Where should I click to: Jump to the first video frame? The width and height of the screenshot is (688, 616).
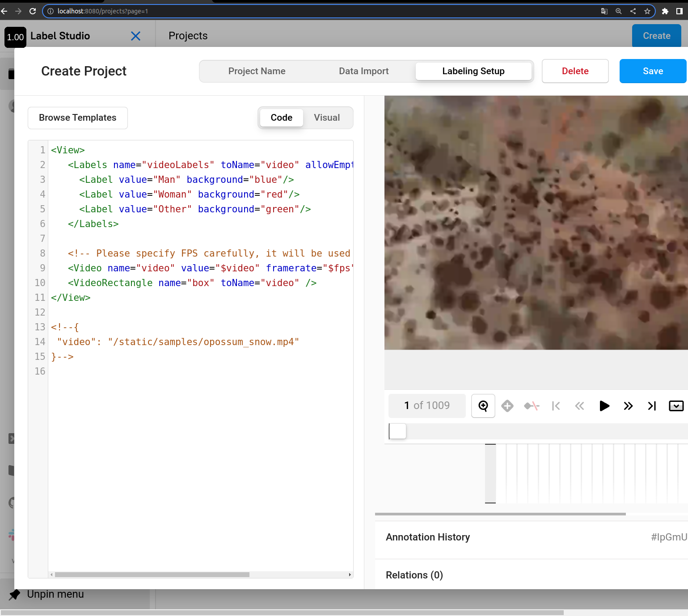tap(556, 406)
